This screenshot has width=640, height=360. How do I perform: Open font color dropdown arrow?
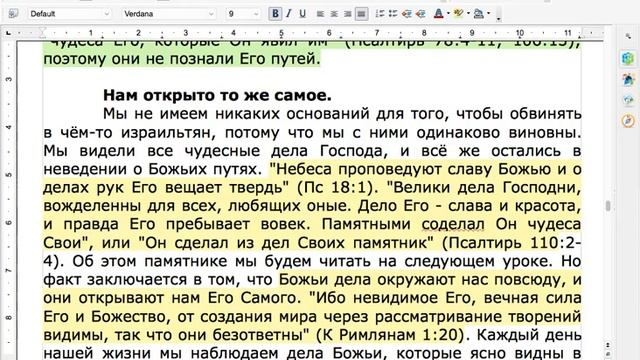click(448, 13)
